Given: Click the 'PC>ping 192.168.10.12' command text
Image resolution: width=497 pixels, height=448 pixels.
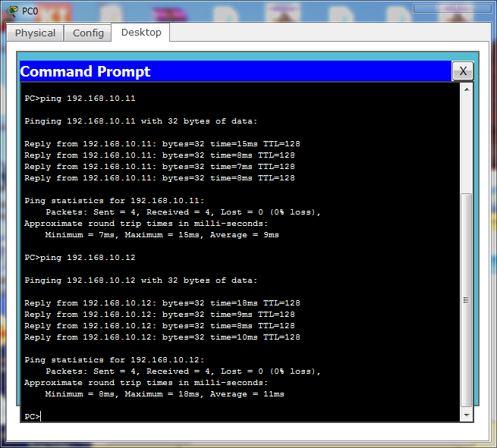Looking at the screenshot, I should click(x=80, y=258).
